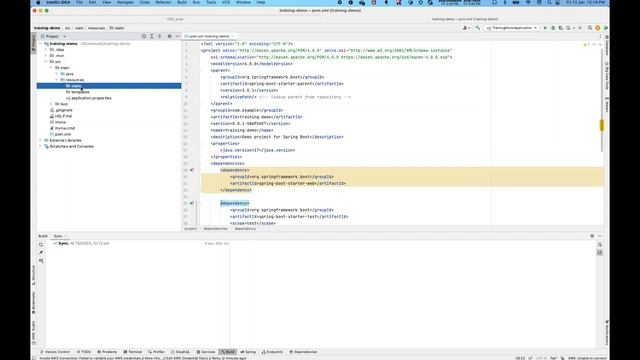
Task: Click yellow warning marker on editor scrollbar
Action: [601, 125]
